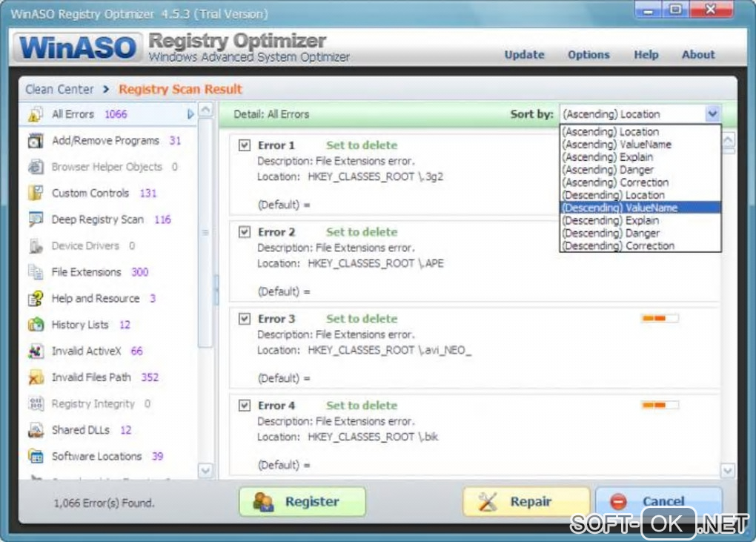Go back to Clean Center breadcrumb
Viewport: 756px width, 542px height.
[59, 90]
